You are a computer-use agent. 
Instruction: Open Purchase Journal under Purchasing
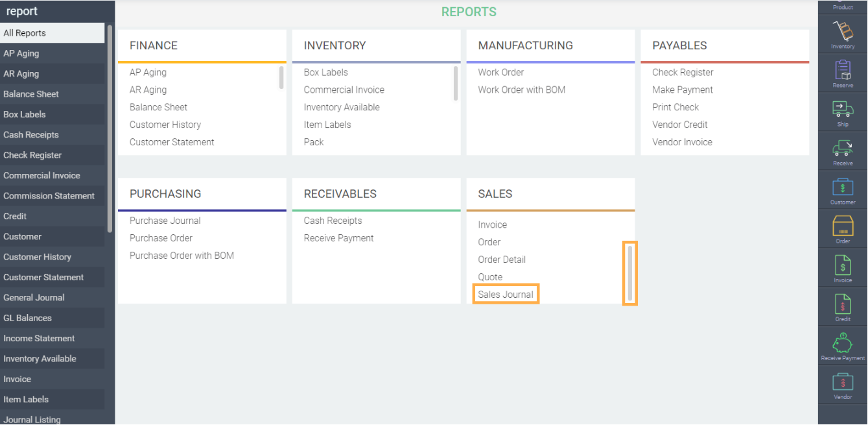165,221
